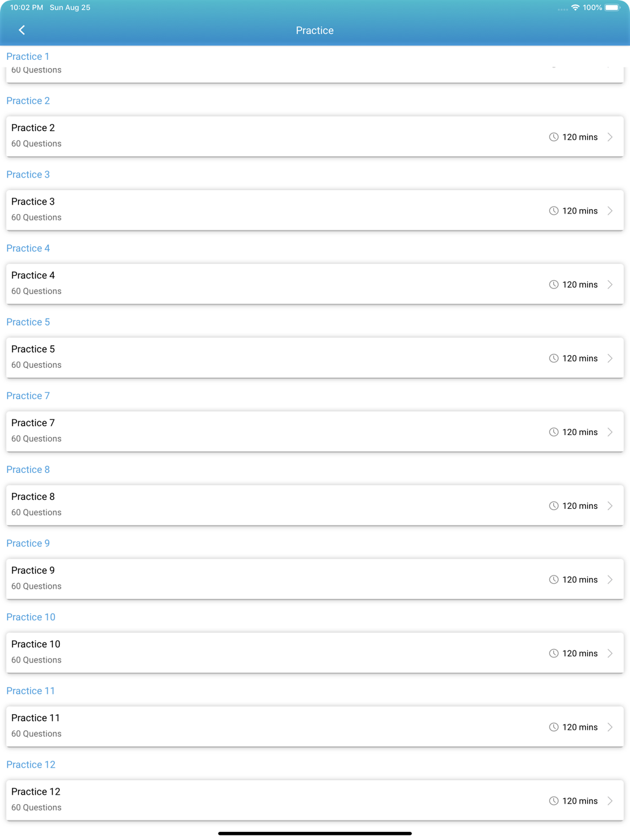This screenshot has height=840, width=630.
Task: Tap 120 mins label on Practice 9
Action: click(580, 579)
